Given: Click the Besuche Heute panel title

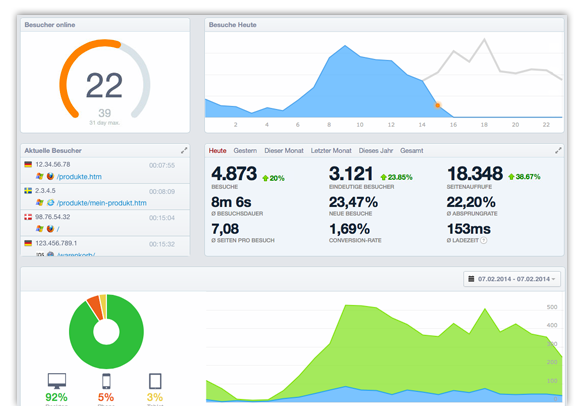Looking at the screenshot, I should point(232,25).
